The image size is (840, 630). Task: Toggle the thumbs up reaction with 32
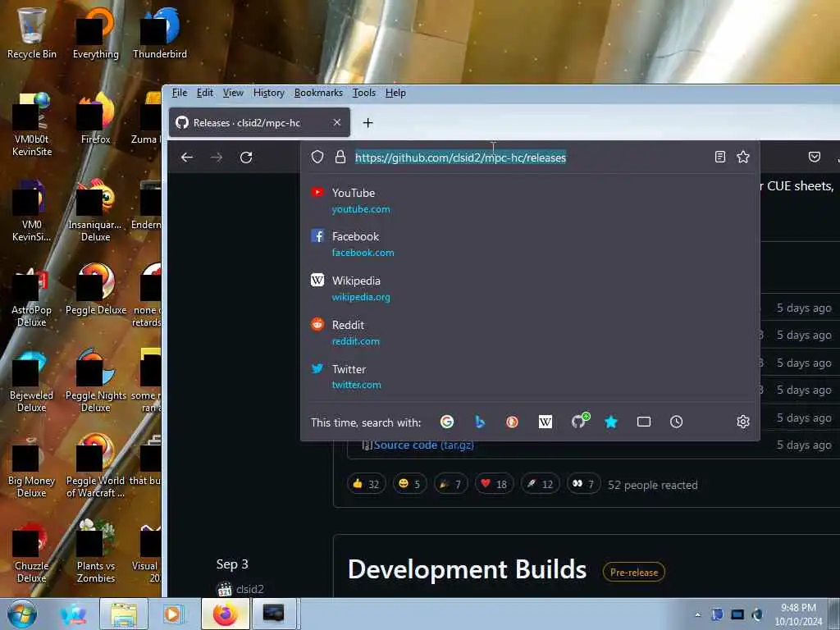tap(366, 484)
